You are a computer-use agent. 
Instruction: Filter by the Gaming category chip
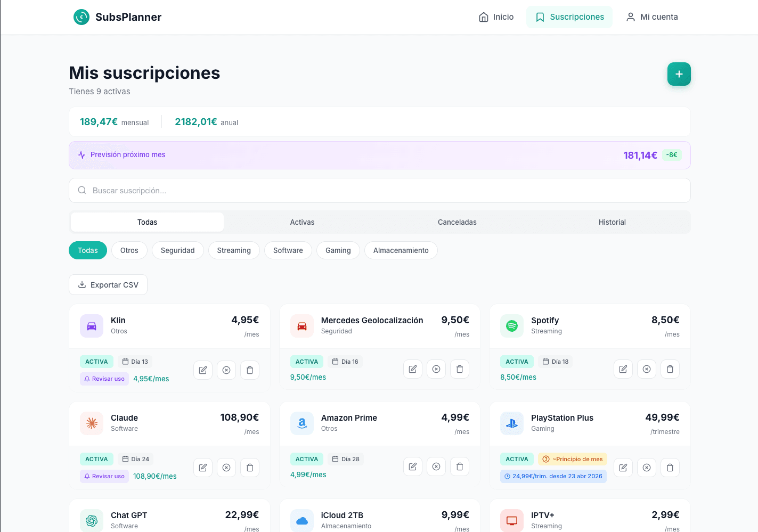point(338,250)
